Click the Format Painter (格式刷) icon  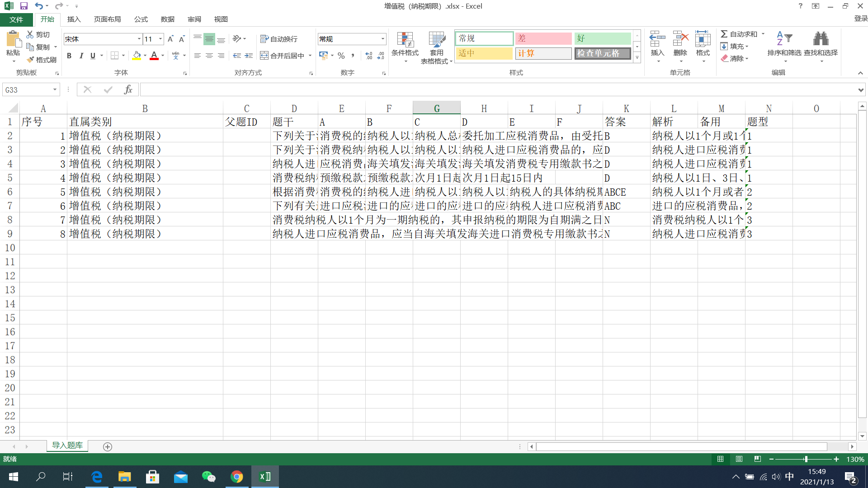30,60
